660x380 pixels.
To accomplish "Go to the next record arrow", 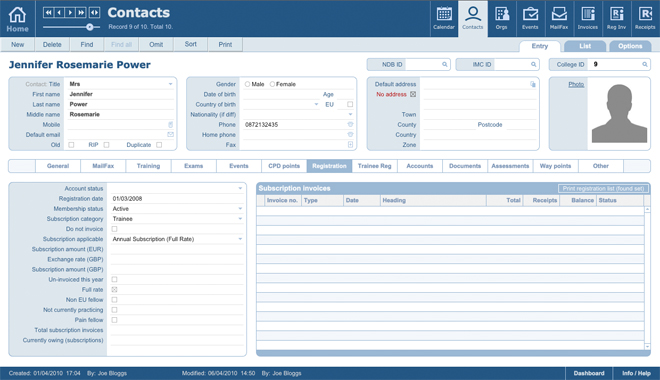I will pos(70,13).
